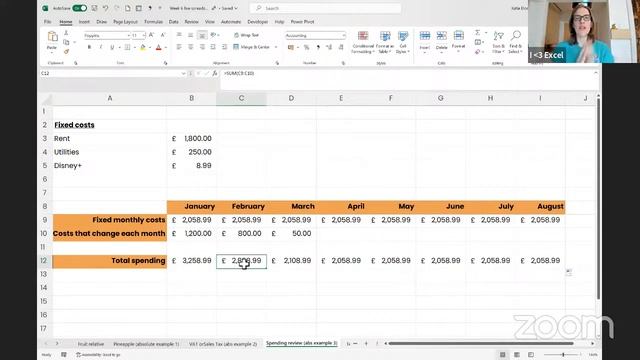This screenshot has height=360, width=640.
Task: Open the font name dropdown
Action: (128, 36)
